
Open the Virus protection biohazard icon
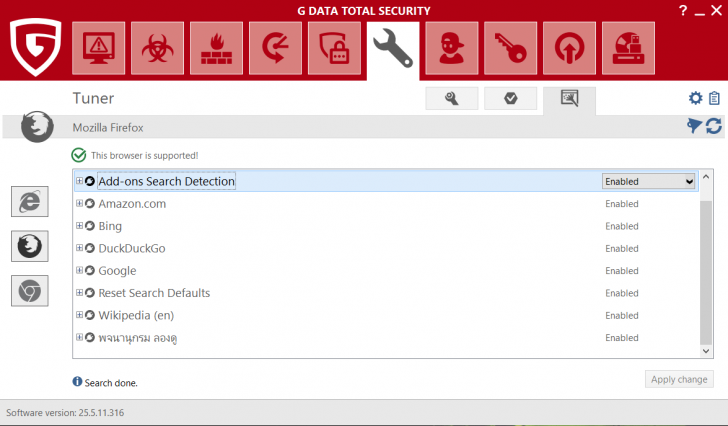[x=157, y=48]
